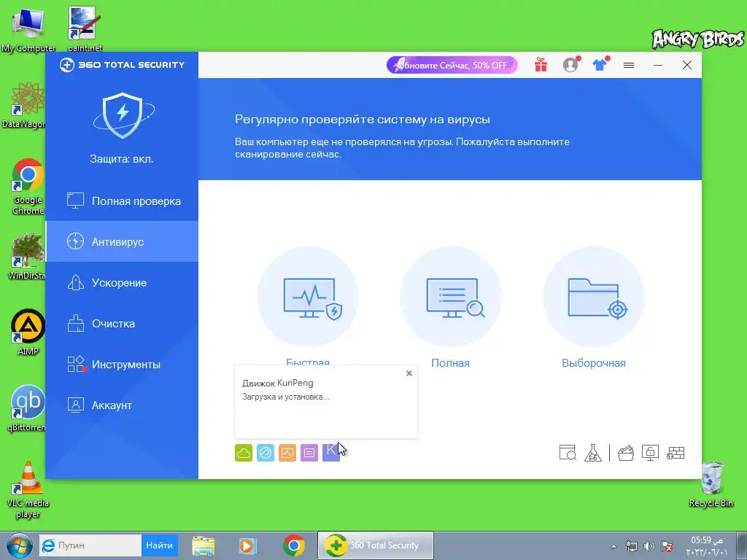This screenshot has width=747, height=560.
Task: Click the Windows Start button
Action: click(x=19, y=545)
